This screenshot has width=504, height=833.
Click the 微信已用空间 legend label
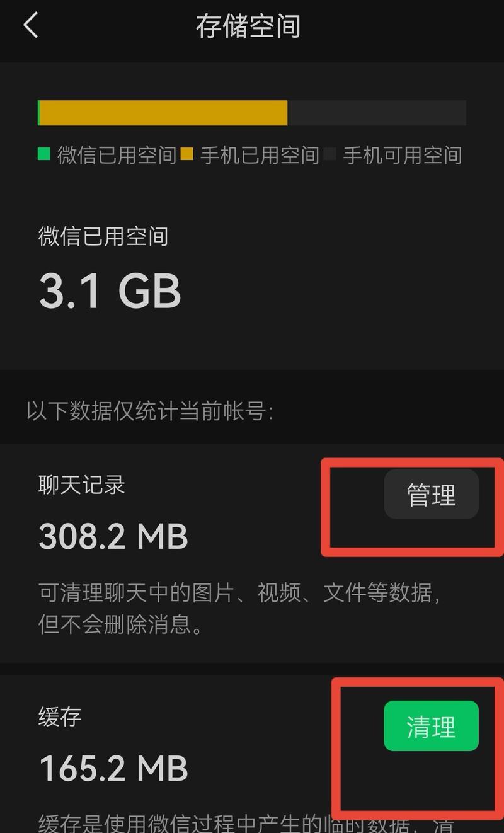click(x=117, y=154)
